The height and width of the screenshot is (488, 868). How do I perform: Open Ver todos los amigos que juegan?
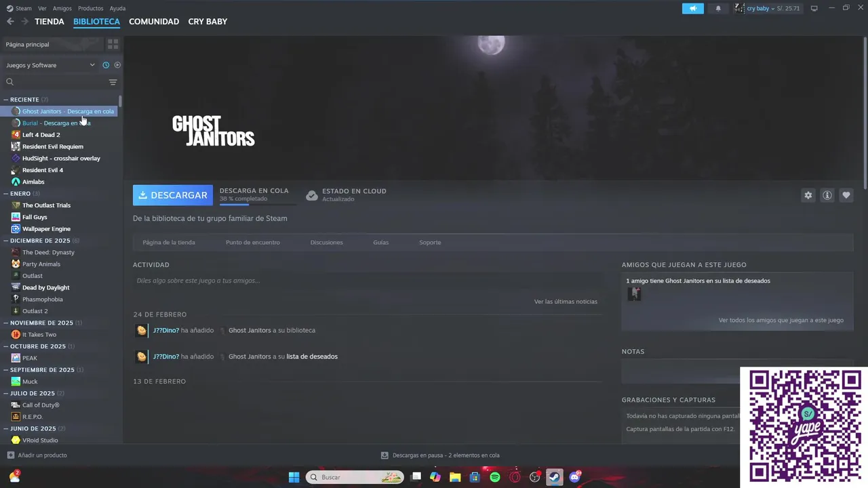pyautogui.click(x=781, y=320)
